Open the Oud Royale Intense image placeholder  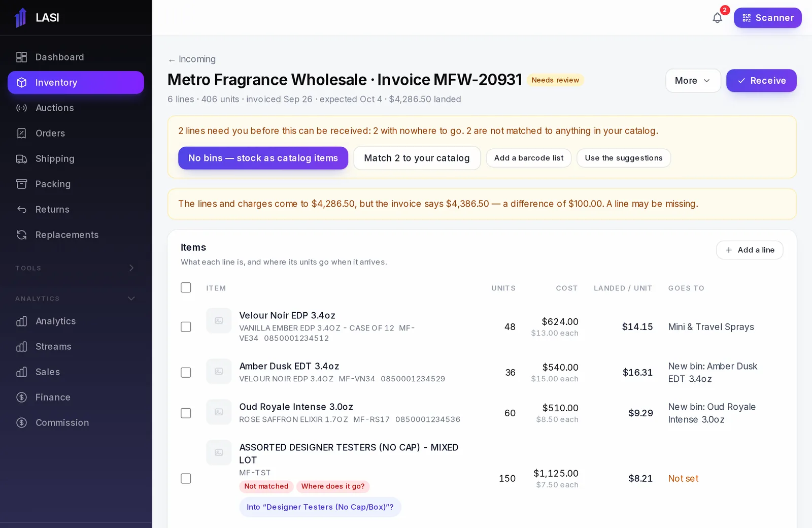(x=219, y=412)
